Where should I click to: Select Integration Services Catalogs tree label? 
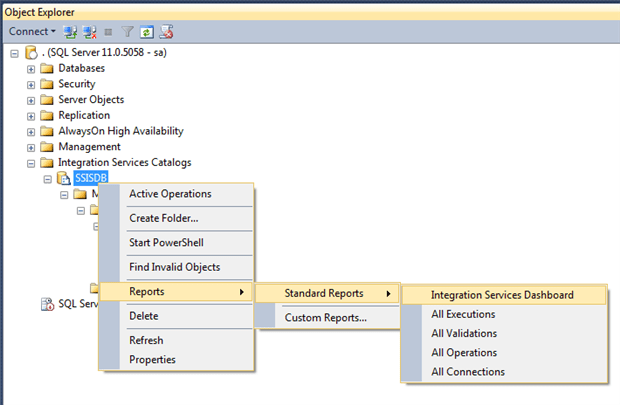point(125,162)
